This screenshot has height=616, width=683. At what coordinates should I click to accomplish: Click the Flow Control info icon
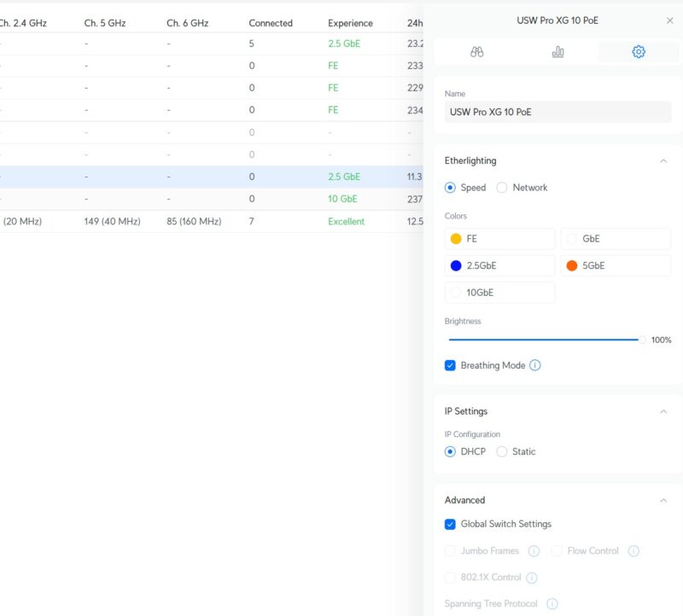click(x=633, y=551)
